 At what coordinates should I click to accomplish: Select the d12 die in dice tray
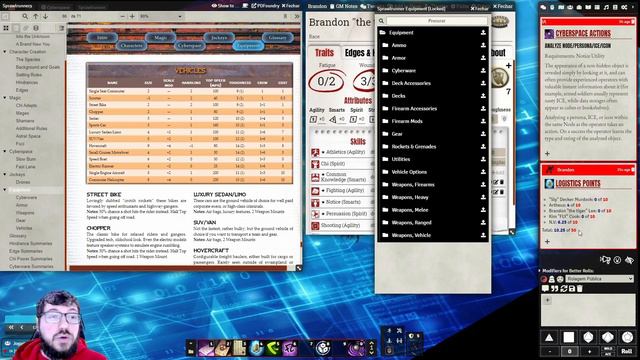point(627,337)
